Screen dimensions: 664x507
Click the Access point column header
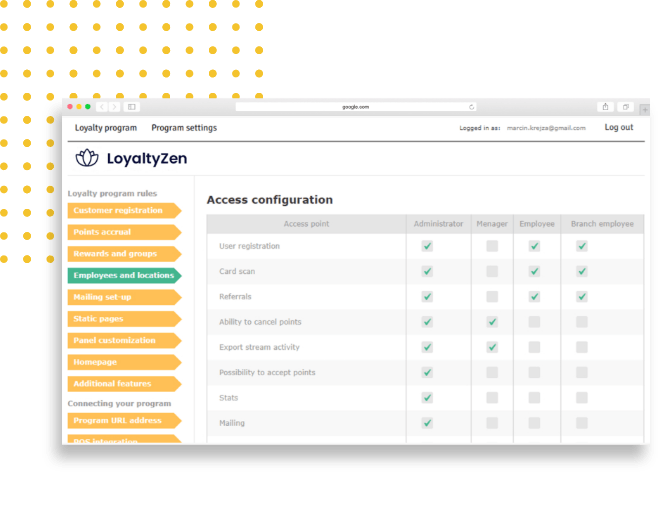[x=306, y=224]
